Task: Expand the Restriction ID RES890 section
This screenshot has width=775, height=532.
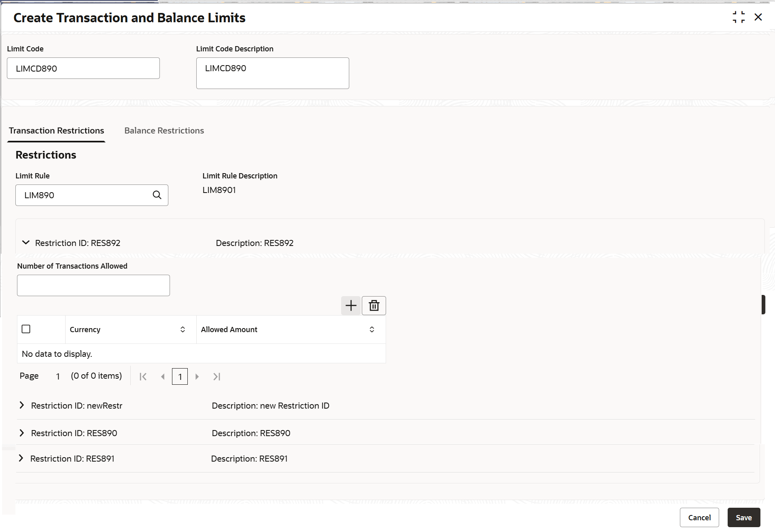Action: [x=22, y=433]
